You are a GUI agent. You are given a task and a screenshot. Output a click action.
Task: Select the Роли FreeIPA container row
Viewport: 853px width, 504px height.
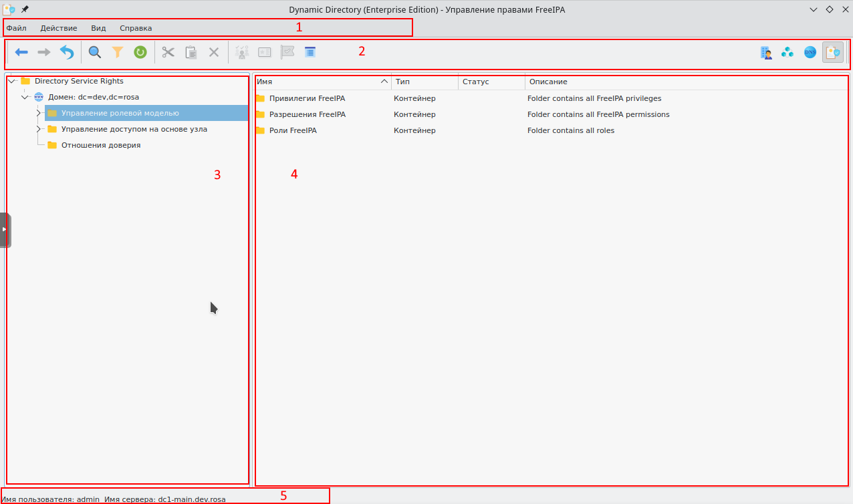[293, 130]
